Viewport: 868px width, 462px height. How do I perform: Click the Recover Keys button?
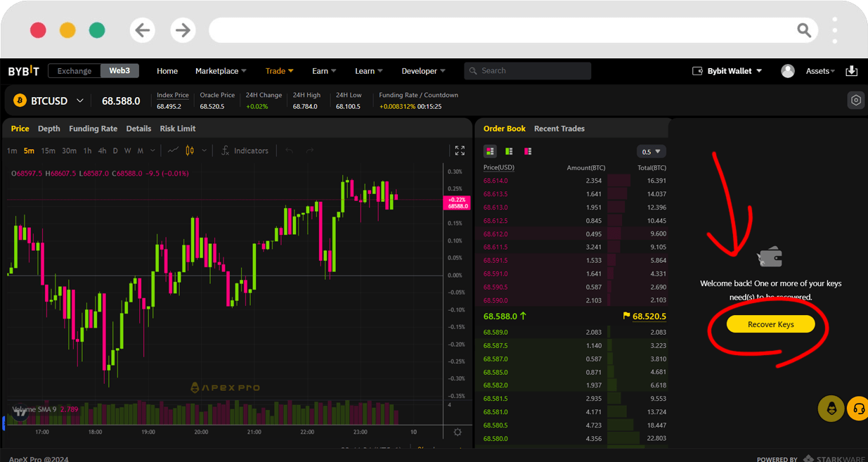770,324
